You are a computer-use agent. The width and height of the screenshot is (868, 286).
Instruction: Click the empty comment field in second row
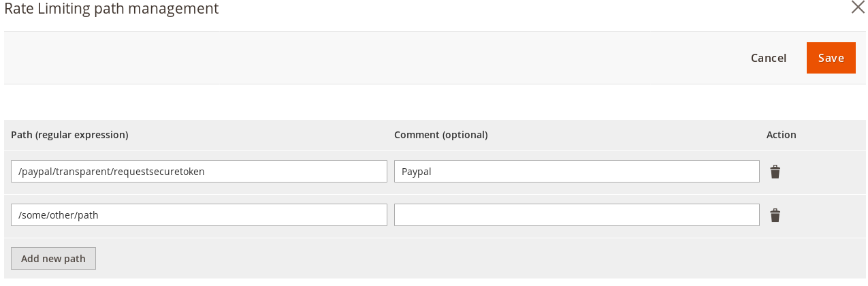576,215
